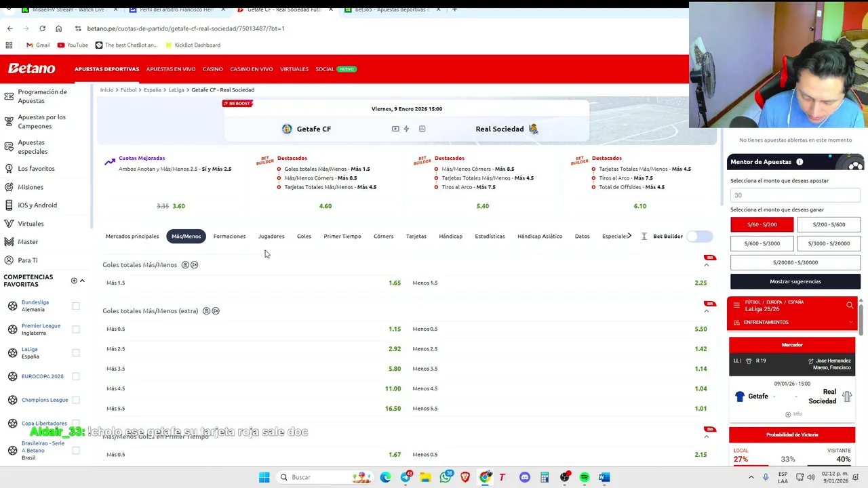
Task: Toggle the Bet Builder switch
Action: tap(699, 236)
